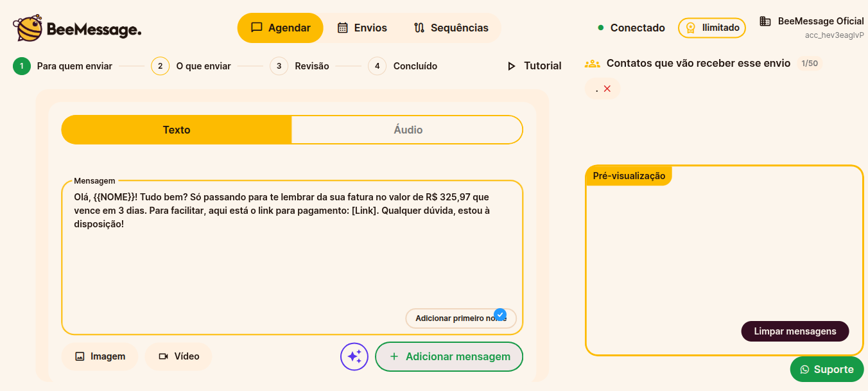Switch to the Áudio tab
The image size is (868, 391).
pos(408,130)
